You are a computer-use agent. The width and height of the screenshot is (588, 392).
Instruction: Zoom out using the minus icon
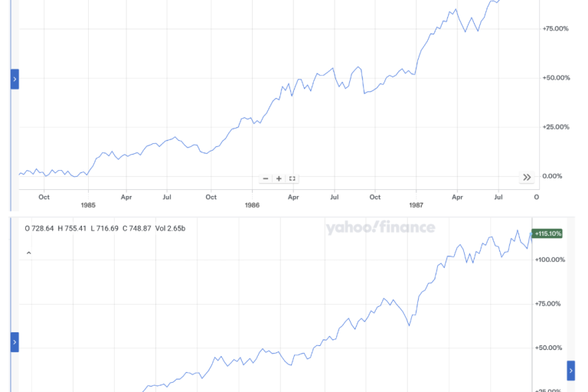click(266, 178)
